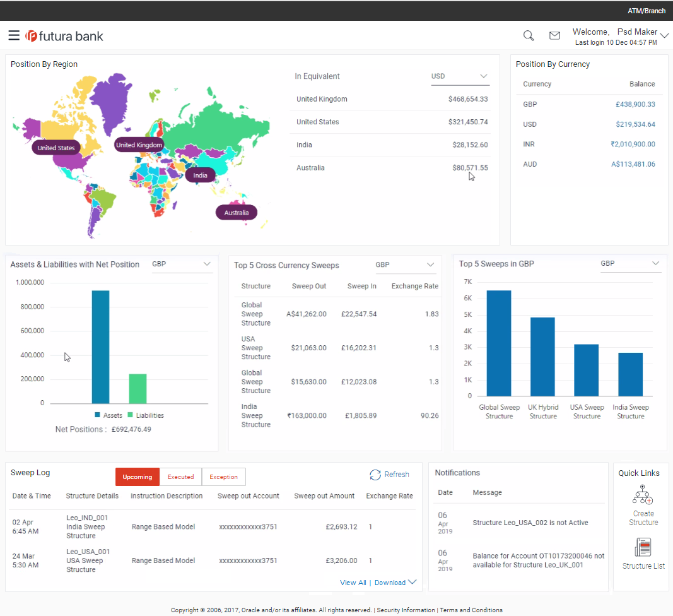Click the United States amount $321,450.74
This screenshot has height=616, width=673.
coord(468,122)
